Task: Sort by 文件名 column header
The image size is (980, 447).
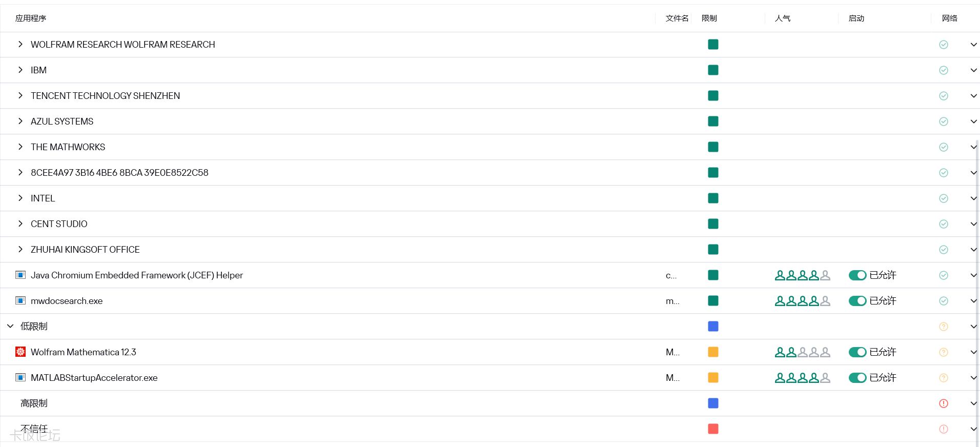Action: coord(677,18)
